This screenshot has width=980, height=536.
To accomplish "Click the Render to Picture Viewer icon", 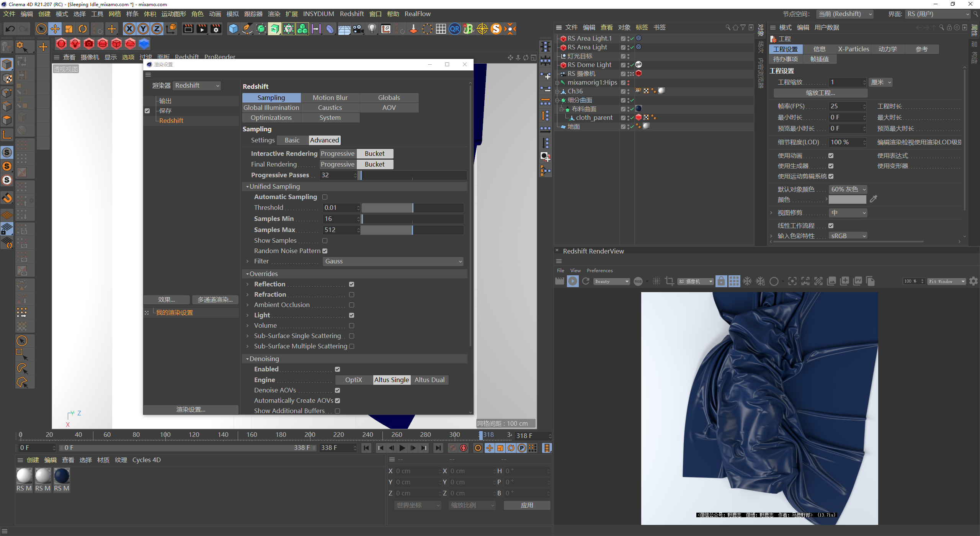I will pyautogui.click(x=202, y=29).
